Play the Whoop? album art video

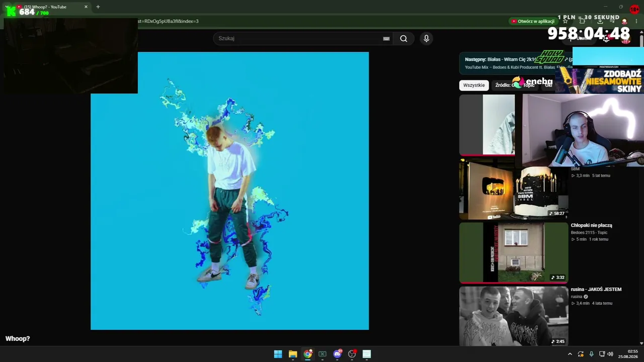pos(229,191)
